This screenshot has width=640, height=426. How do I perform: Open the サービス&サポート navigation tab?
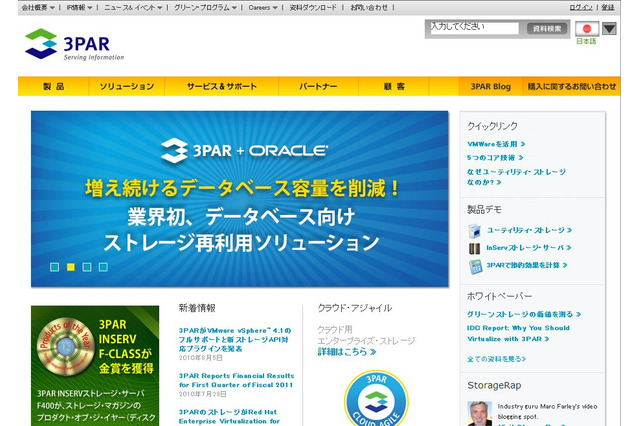click(x=222, y=86)
